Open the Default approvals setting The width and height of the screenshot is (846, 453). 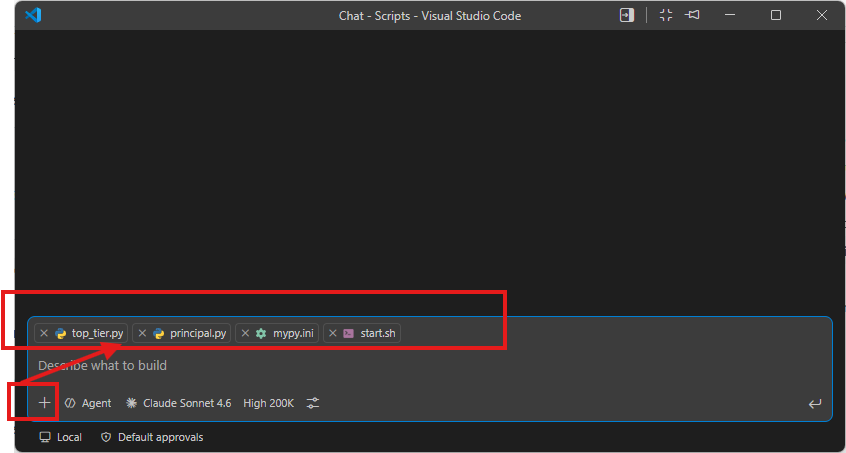click(x=153, y=437)
